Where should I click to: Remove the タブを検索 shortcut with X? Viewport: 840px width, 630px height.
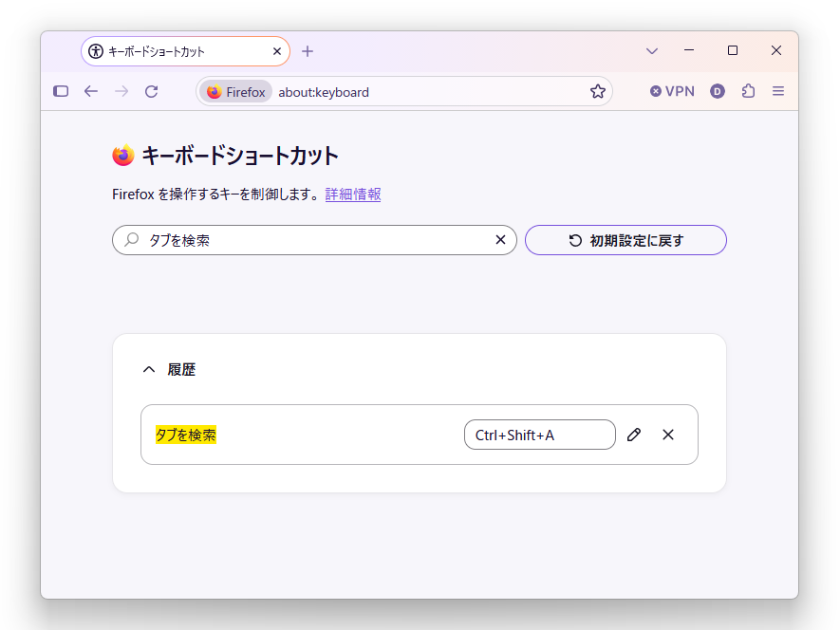tap(668, 435)
